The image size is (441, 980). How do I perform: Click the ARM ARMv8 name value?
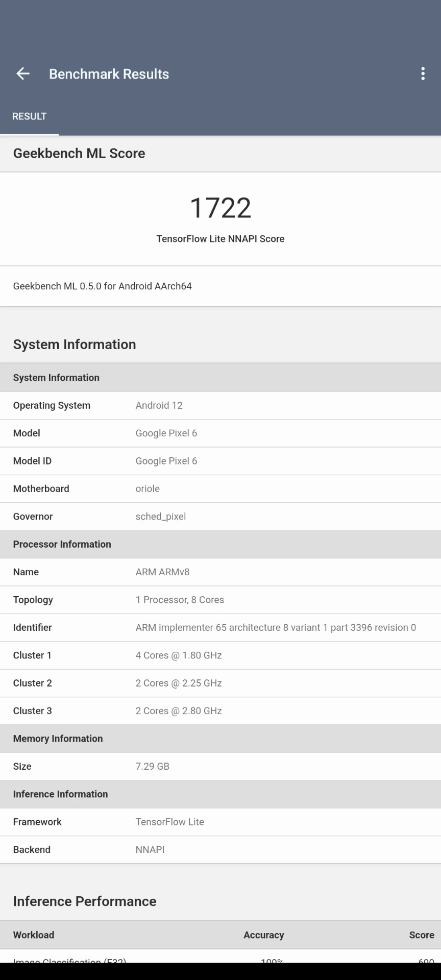pos(162,572)
